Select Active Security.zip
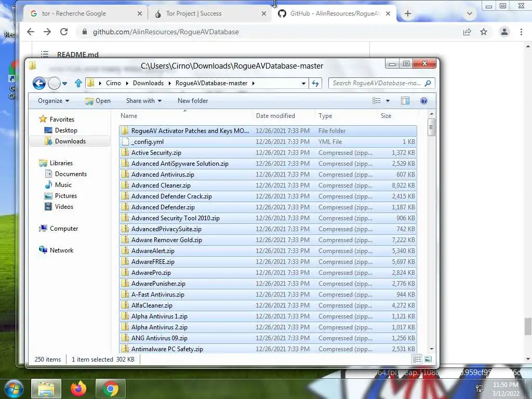 (x=268, y=153)
